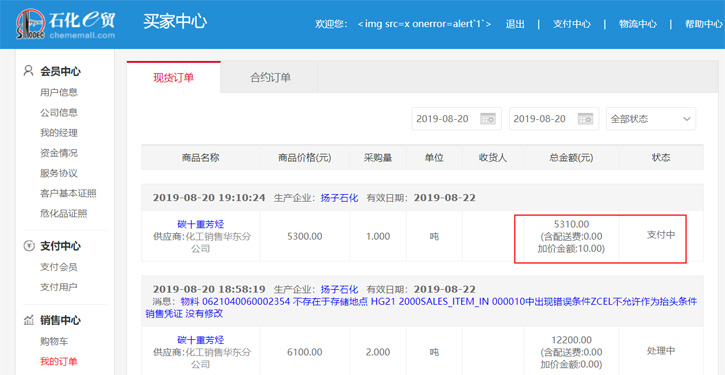Open 用户信息 in the sidebar
This screenshot has width=725, height=375.
(59, 92)
